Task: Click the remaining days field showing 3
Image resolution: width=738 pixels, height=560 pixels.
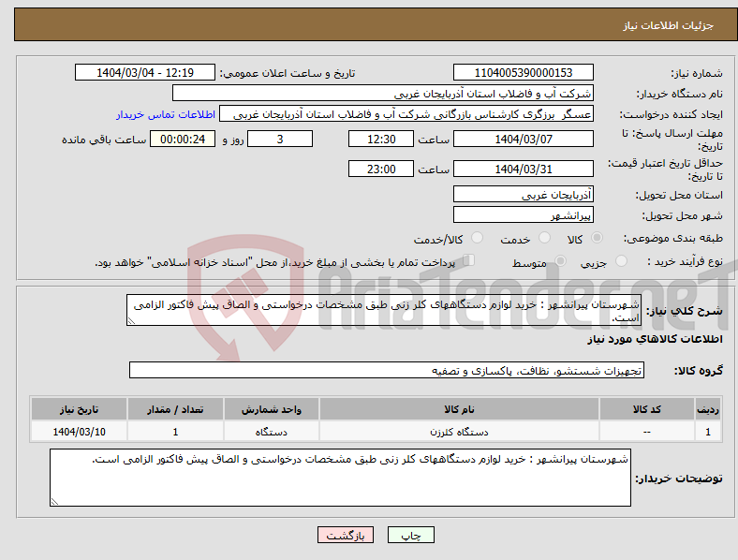Action: [x=280, y=139]
